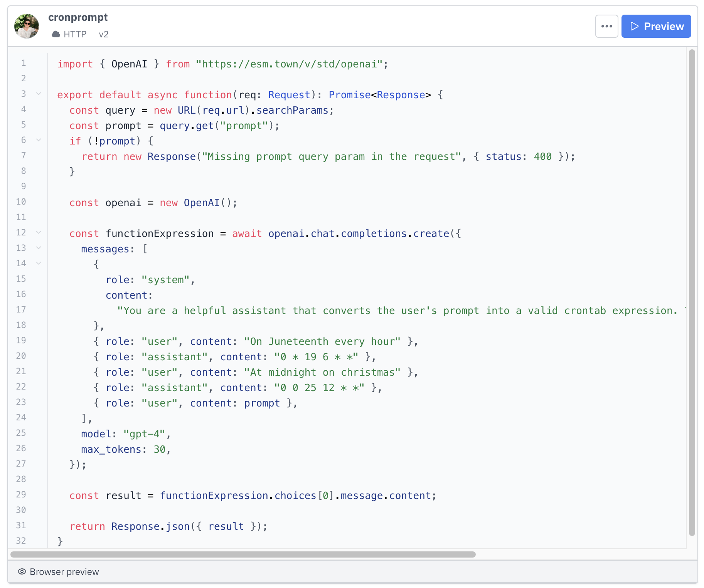
Task: Click the eye icon next to Browser preview
Action: click(22, 572)
